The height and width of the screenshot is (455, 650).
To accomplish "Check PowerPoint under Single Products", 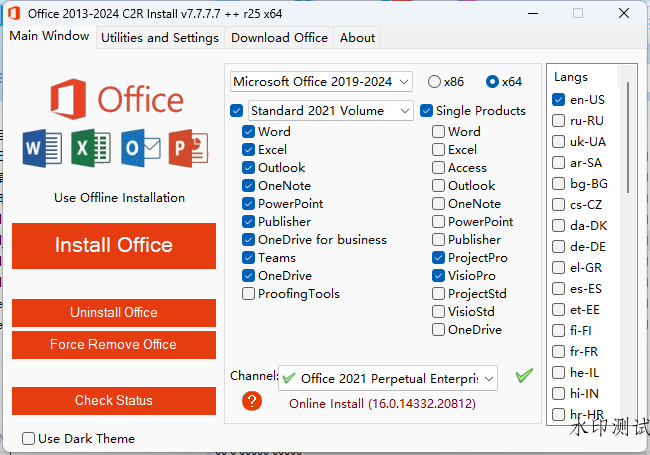I will (x=438, y=222).
